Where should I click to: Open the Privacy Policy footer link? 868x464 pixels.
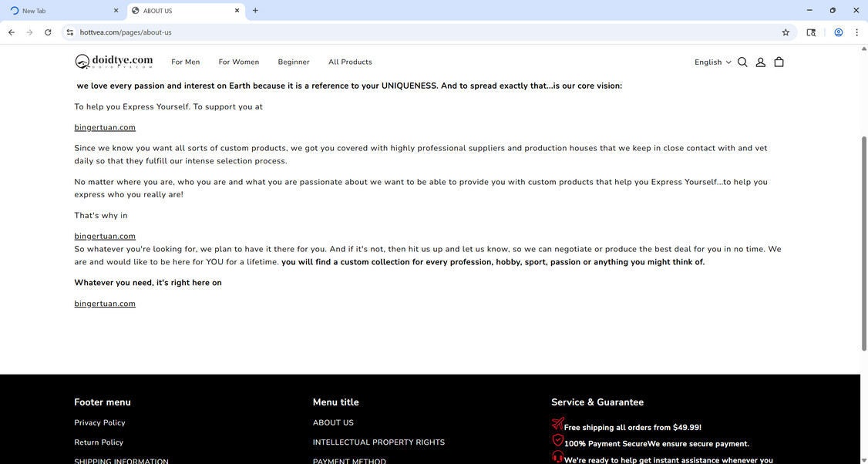[99, 422]
